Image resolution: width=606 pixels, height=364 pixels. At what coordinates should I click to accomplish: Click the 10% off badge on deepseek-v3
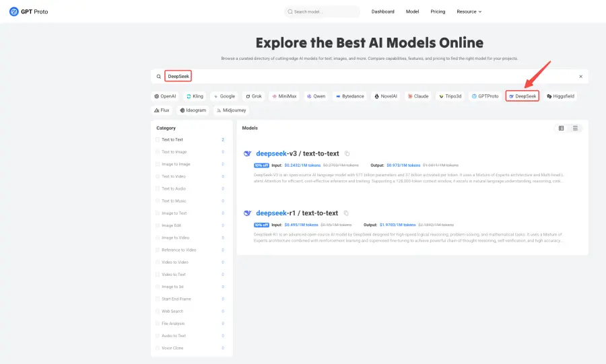[261, 166]
